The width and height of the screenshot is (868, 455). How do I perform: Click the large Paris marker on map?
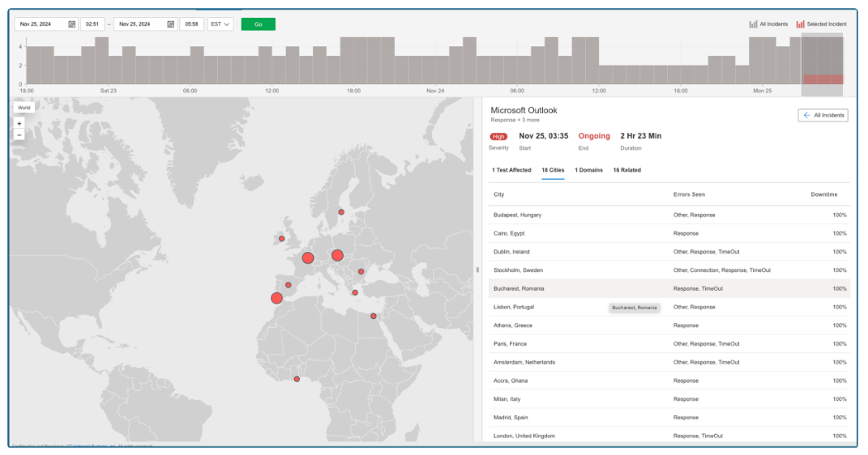(308, 257)
